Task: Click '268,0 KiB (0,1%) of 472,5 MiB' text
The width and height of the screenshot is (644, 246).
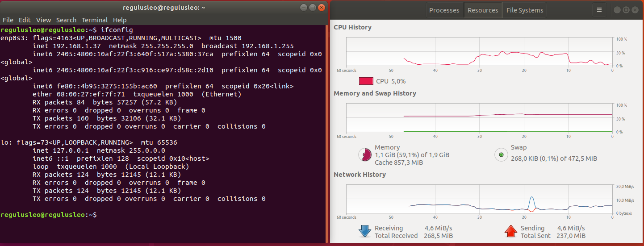Action: 554,158
